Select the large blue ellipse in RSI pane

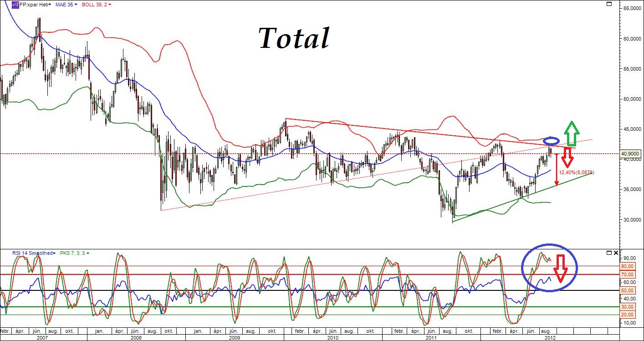tap(549, 269)
